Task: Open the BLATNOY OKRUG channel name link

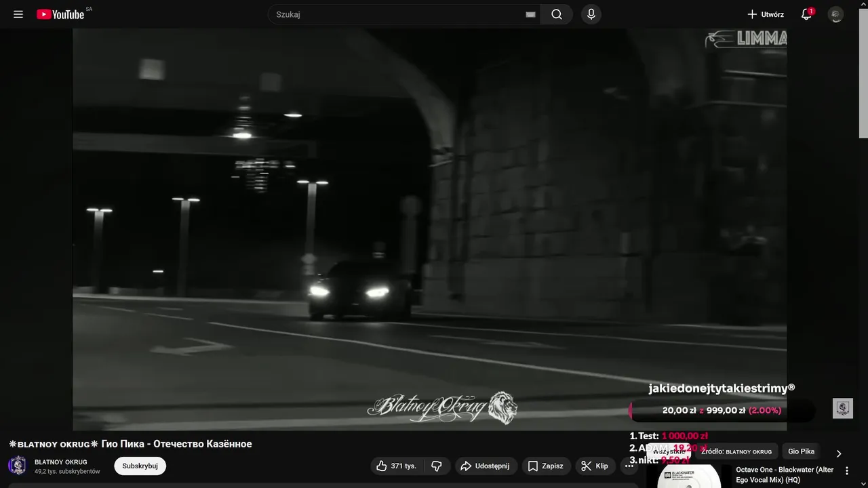Action: (x=61, y=462)
